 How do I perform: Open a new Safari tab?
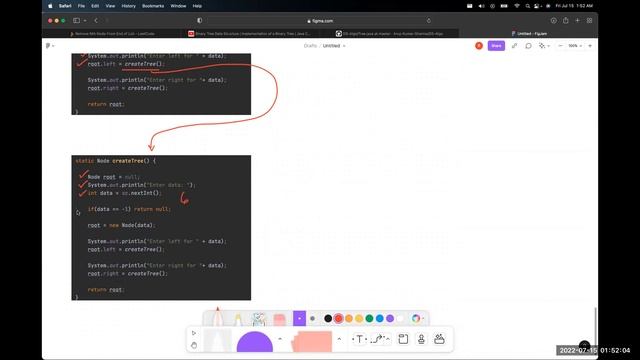[578, 20]
